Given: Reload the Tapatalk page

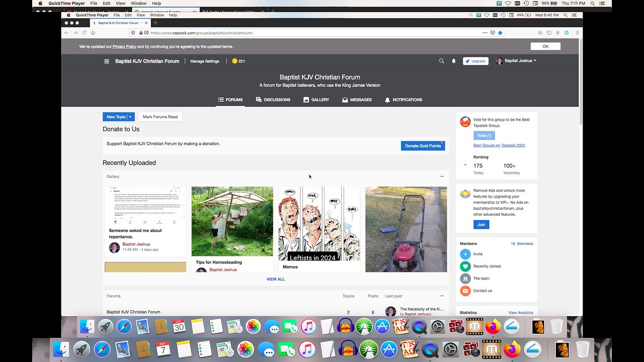Looking at the screenshot, I should [84, 33].
